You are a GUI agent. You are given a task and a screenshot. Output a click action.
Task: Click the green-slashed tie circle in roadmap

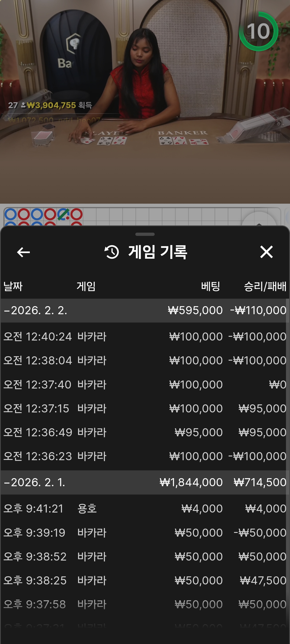coord(63,214)
